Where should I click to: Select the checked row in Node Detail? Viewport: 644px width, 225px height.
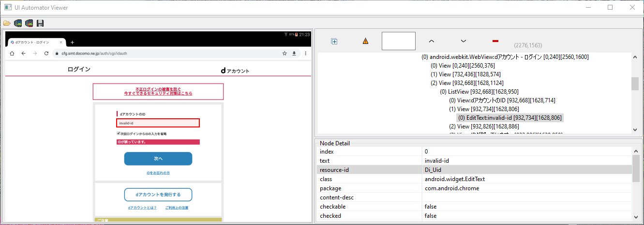tap(474, 215)
